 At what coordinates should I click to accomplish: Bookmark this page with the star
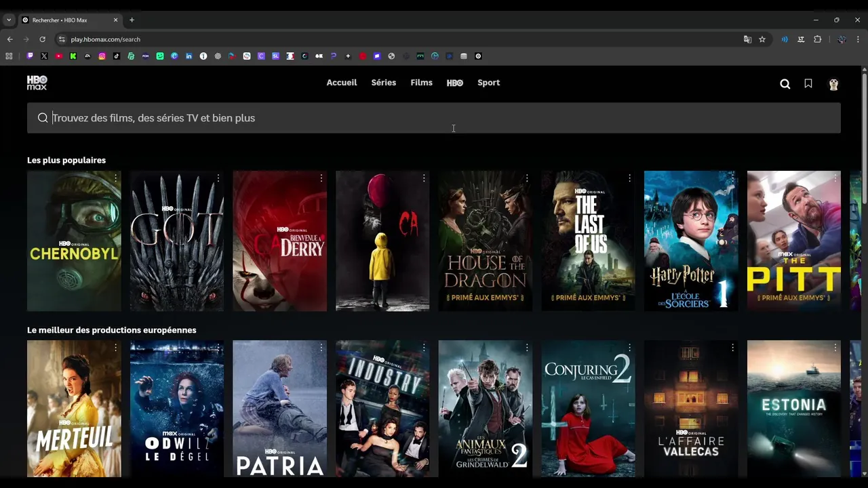(x=762, y=39)
